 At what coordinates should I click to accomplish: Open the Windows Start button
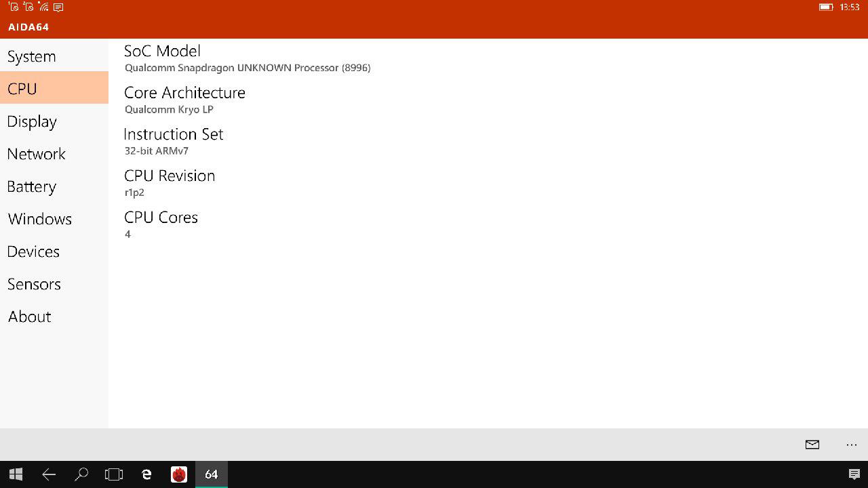(16, 474)
